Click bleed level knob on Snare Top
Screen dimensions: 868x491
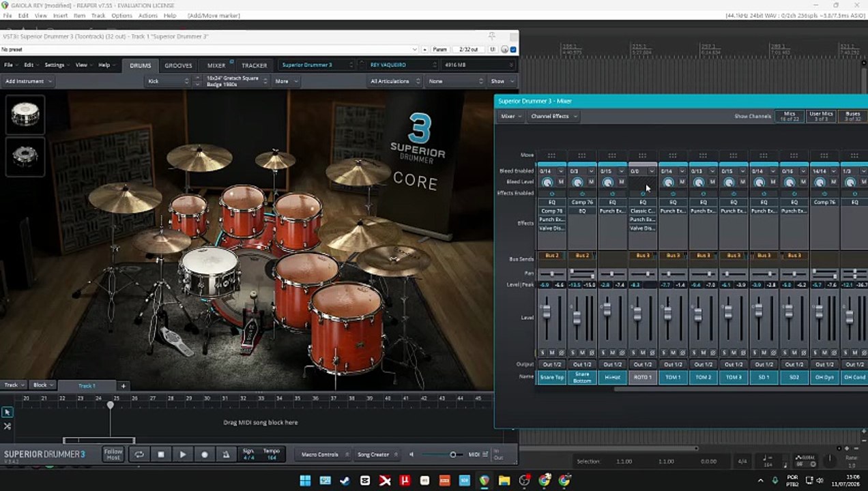(547, 182)
